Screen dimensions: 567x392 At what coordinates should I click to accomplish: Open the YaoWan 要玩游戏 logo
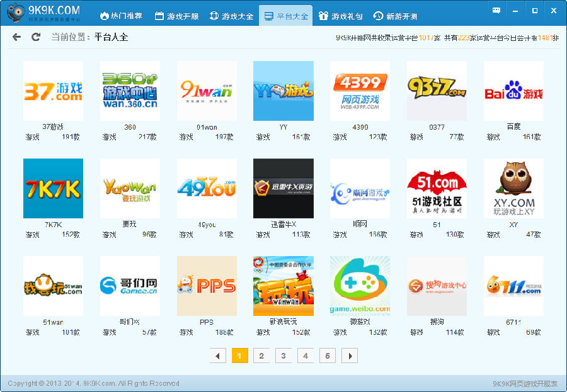(x=130, y=188)
